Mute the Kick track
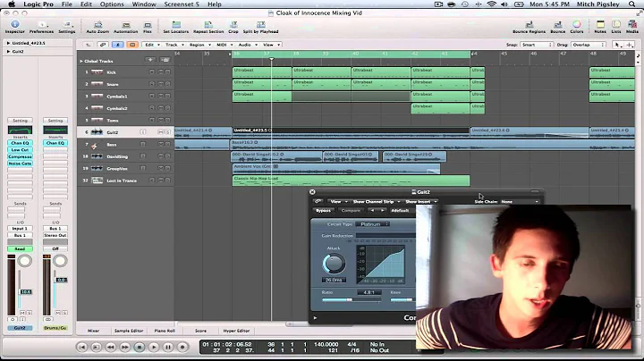This screenshot has height=361, width=644. (x=161, y=72)
